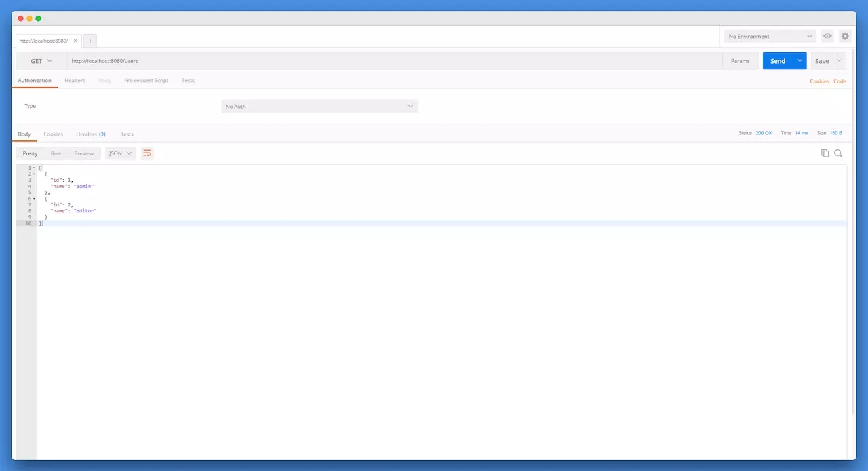Click the red window close button

(20, 18)
